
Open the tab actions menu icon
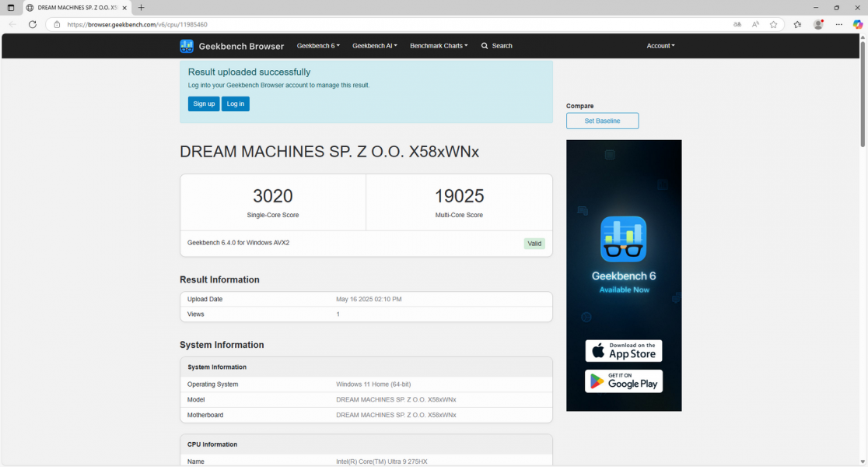[x=11, y=8]
